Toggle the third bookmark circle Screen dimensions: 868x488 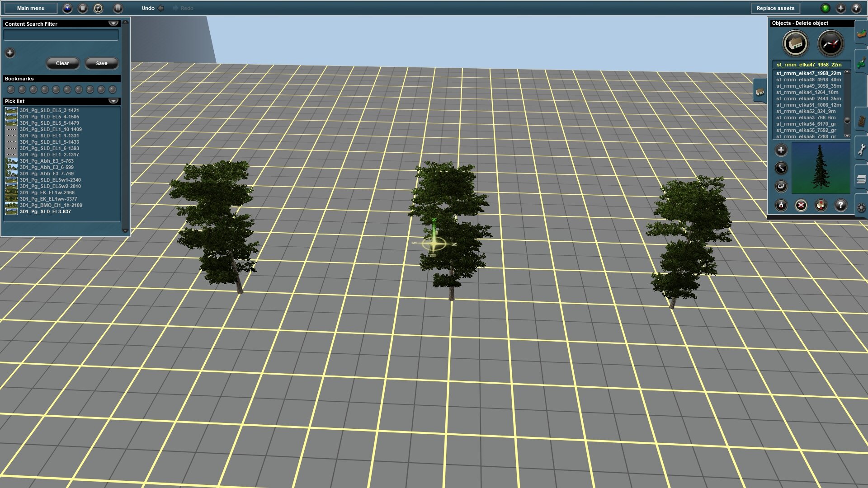click(x=33, y=89)
